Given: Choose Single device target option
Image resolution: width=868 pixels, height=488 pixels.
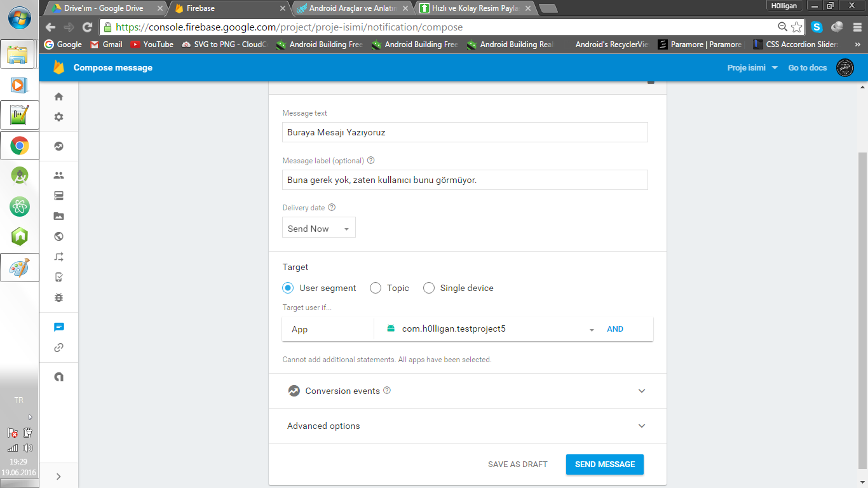Looking at the screenshot, I should 429,288.
